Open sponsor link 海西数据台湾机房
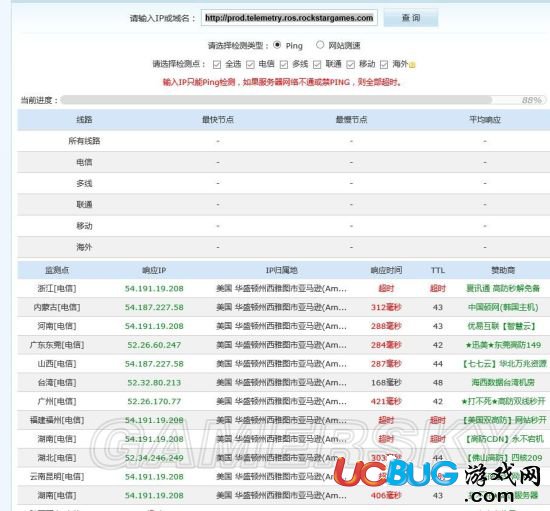 (x=503, y=383)
